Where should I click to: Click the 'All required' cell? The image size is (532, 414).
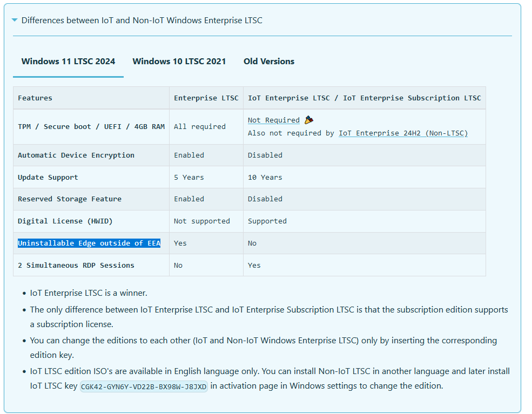(x=206, y=126)
